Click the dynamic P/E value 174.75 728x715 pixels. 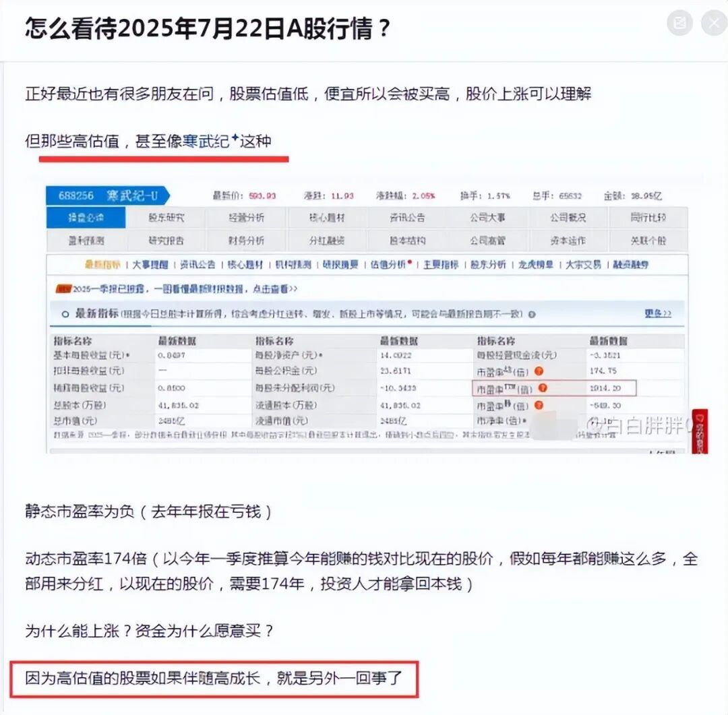[603, 371]
